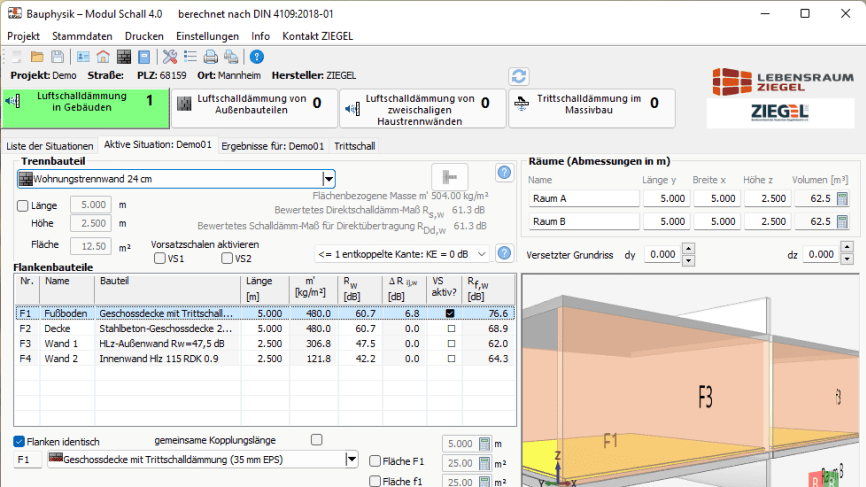Click the help icon beside the entkoppelte Kante dropdown
This screenshot has height=487, width=866.
click(x=504, y=253)
